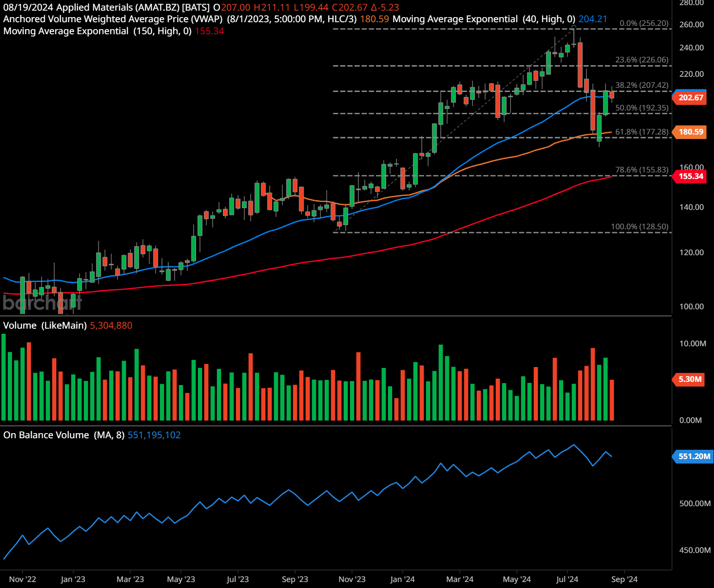Click the 5.30M volume axis tag
This screenshot has height=588, width=714.
click(689, 379)
